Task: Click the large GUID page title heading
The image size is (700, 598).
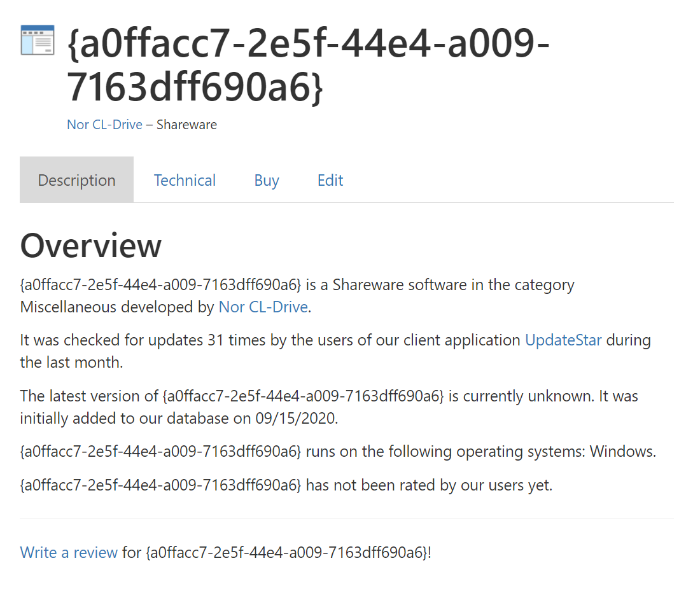Action: point(308,64)
